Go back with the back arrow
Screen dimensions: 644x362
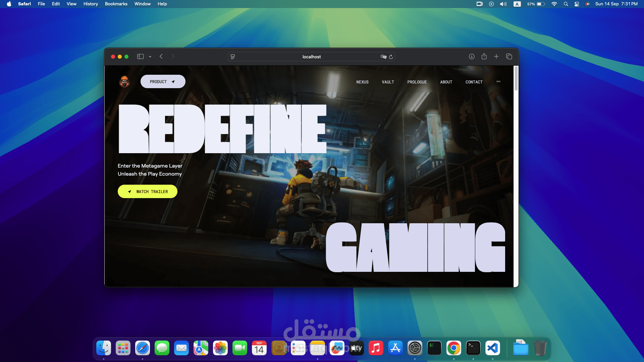click(x=161, y=56)
